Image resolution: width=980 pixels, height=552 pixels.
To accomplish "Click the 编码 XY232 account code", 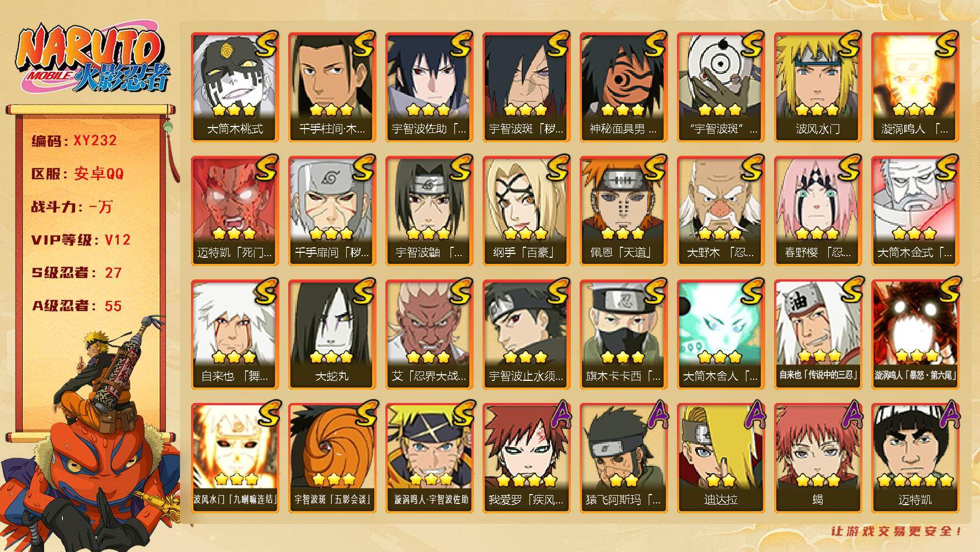I will (74, 141).
